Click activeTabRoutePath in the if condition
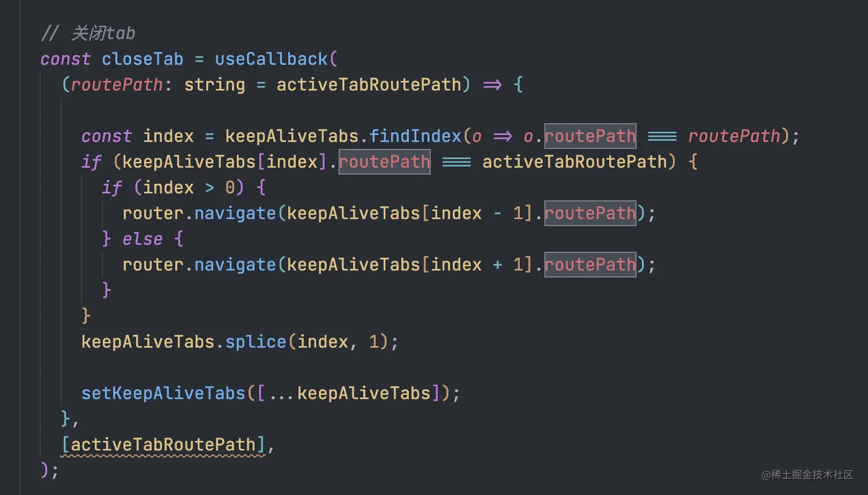The image size is (868, 495). 575,162
